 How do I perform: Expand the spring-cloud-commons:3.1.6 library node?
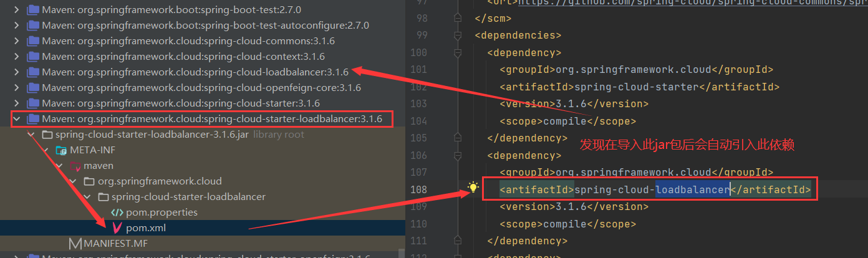pyautogui.click(x=17, y=41)
